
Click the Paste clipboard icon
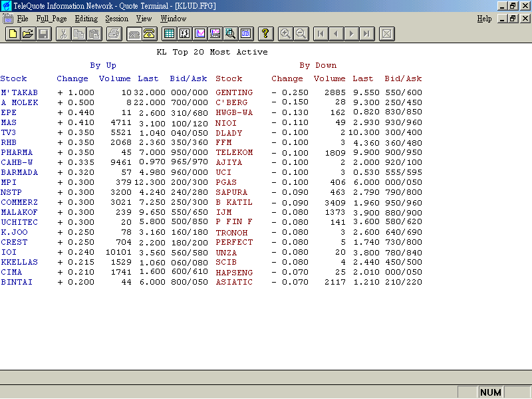click(x=94, y=34)
